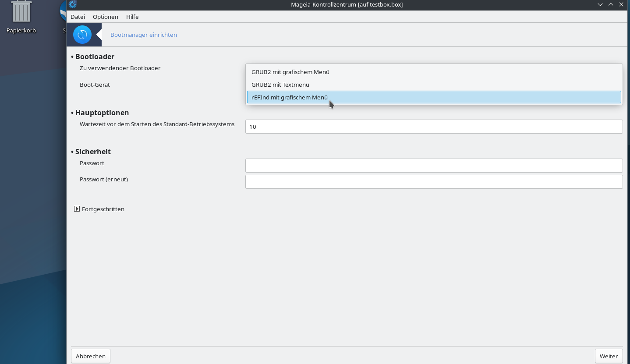Minimize the Mageia-Kontrollzentrum window
630x364 pixels.
pyautogui.click(x=600, y=4)
